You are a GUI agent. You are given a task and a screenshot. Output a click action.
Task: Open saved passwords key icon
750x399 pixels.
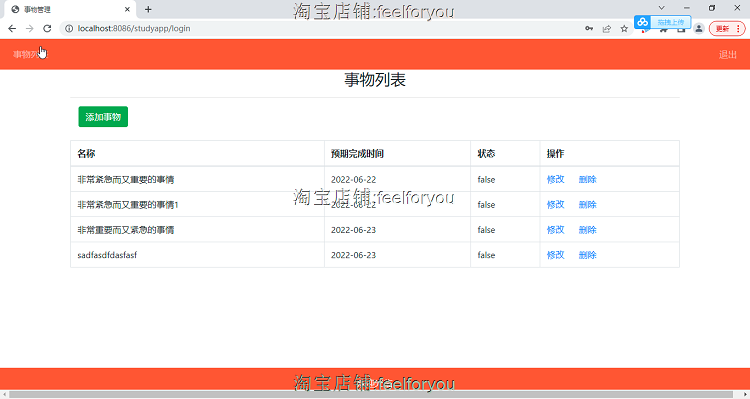(589, 29)
